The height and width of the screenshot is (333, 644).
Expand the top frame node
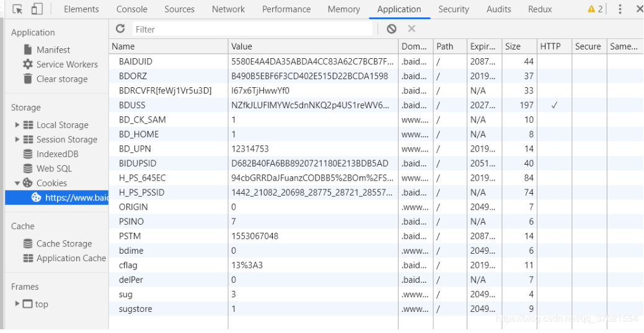tap(17, 304)
